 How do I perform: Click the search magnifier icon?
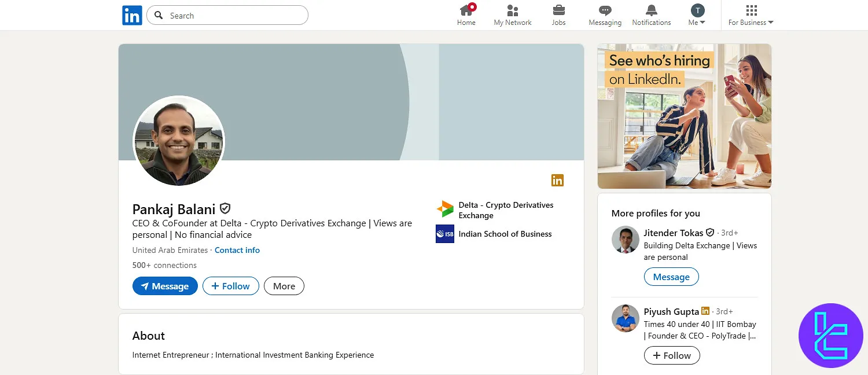click(x=159, y=16)
